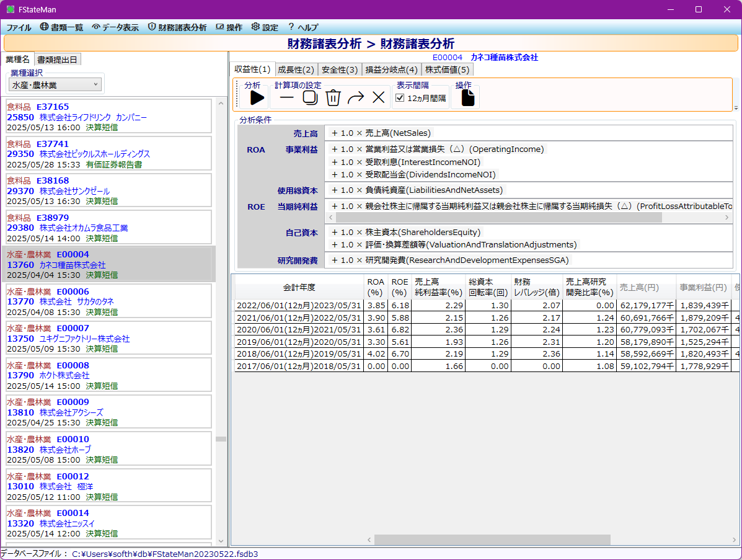742x560 pixels.
Task: Click the company list scroll up arrow
Action: 221,103
